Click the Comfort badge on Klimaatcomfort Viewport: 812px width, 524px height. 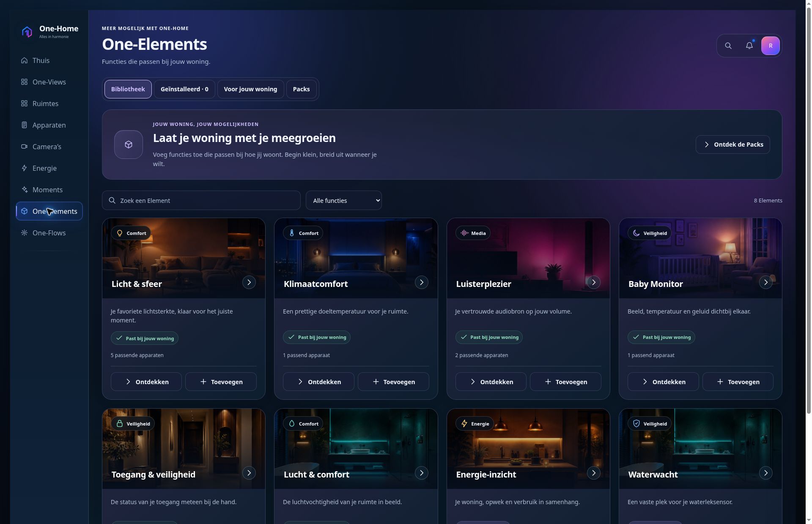click(303, 233)
